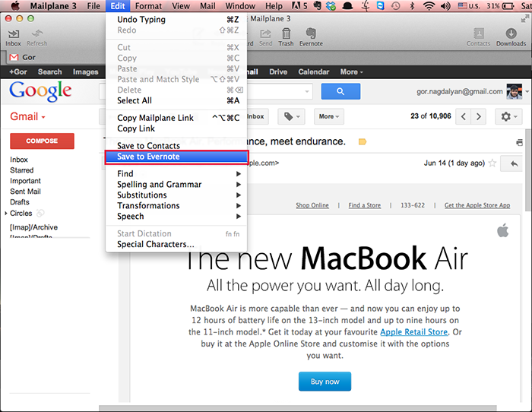Click the horizontal scrollbar at the bottom
The height and width of the screenshot is (412, 532).
point(298,408)
